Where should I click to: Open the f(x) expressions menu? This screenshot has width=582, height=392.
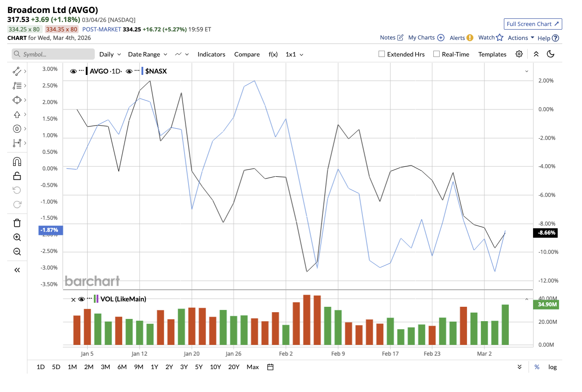click(x=273, y=54)
